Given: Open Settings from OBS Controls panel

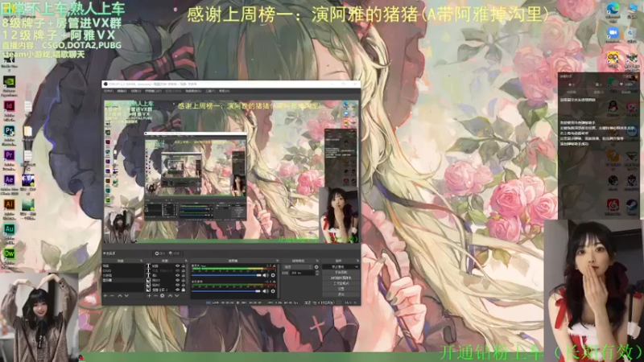Looking at the screenshot, I should click(x=341, y=289).
